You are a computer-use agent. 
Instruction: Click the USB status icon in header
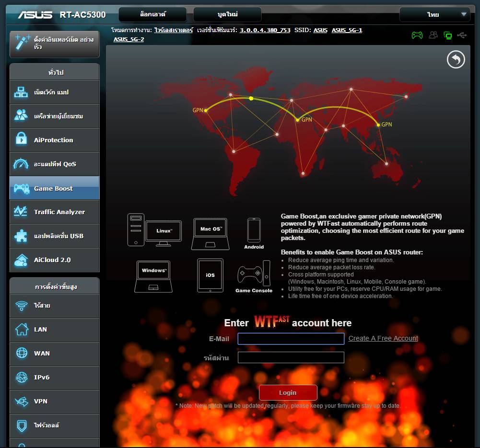pos(462,35)
